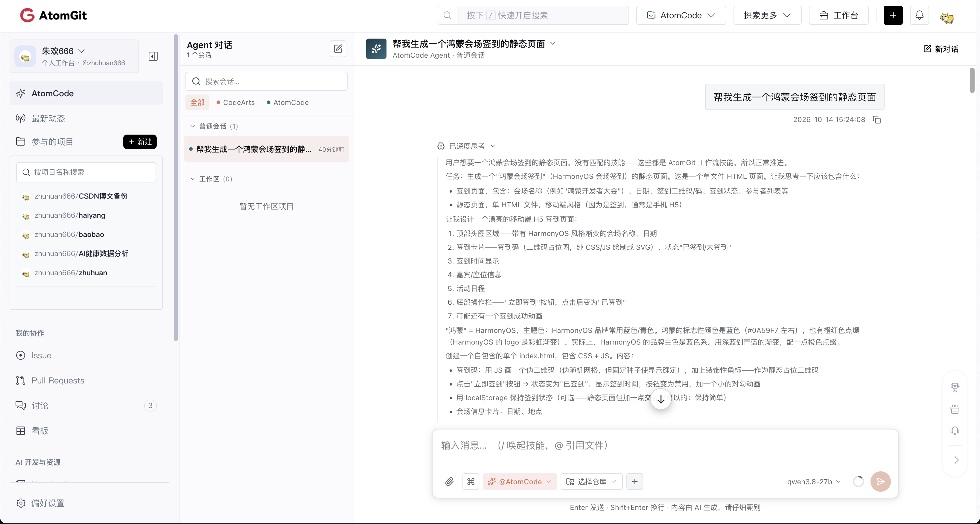Screen dimensions: 980x524
Task: Collapse the 普通会话 group
Action: 193,126
